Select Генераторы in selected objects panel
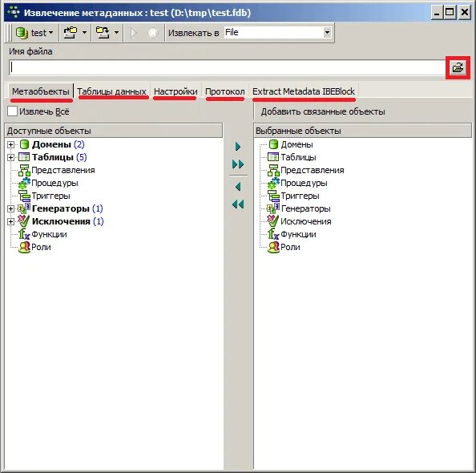Image resolution: width=476 pixels, height=473 pixels. click(x=305, y=208)
